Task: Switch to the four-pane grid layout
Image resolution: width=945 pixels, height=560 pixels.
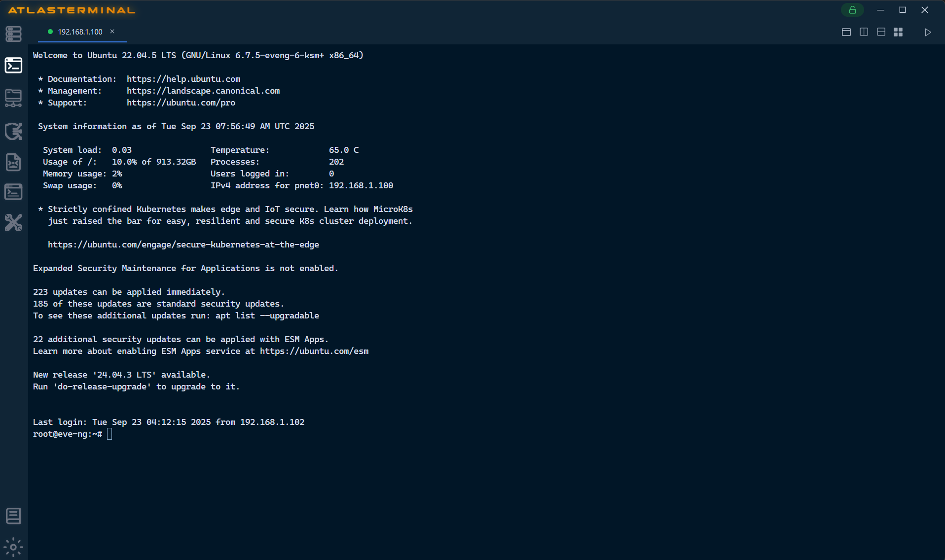Action: point(898,32)
